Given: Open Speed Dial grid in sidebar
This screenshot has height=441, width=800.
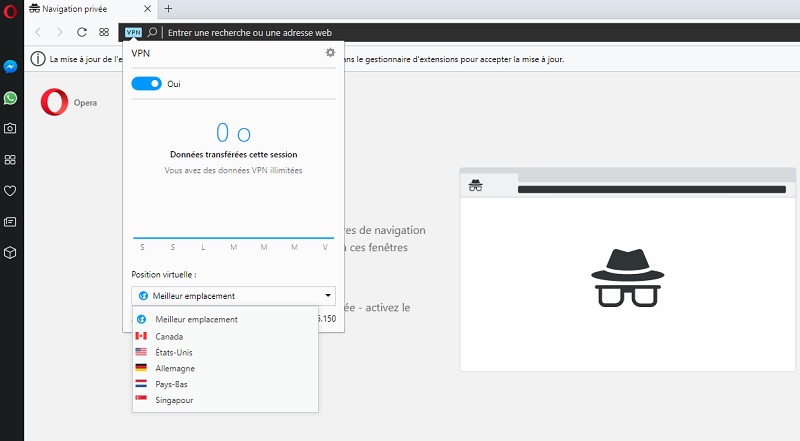Looking at the screenshot, I should tap(10, 160).
